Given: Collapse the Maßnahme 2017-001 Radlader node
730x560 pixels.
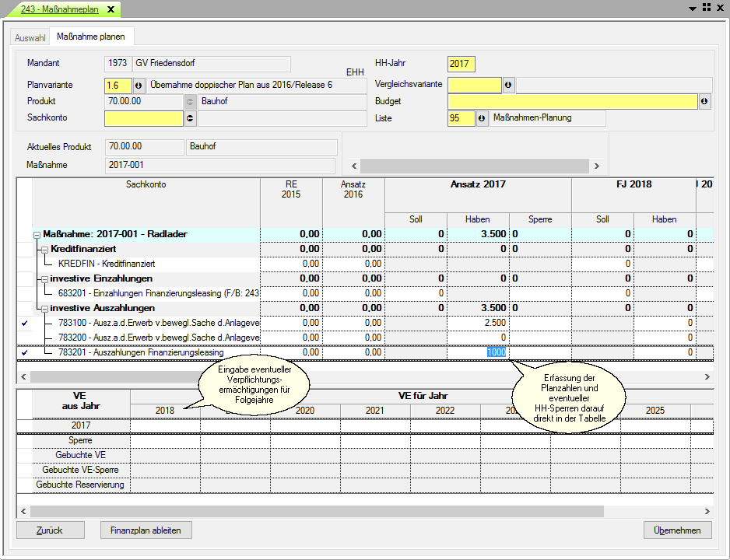Looking at the screenshot, I should pyautogui.click(x=37, y=234).
